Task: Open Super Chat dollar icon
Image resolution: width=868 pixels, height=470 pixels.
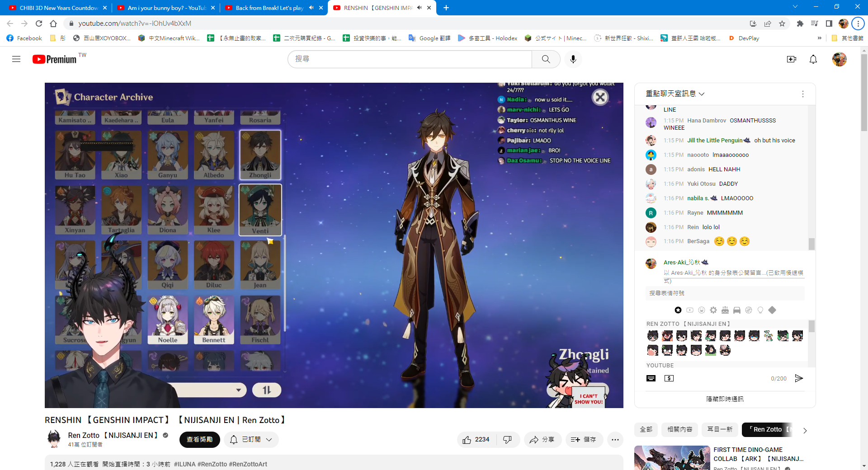Action: pyautogui.click(x=669, y=378)
